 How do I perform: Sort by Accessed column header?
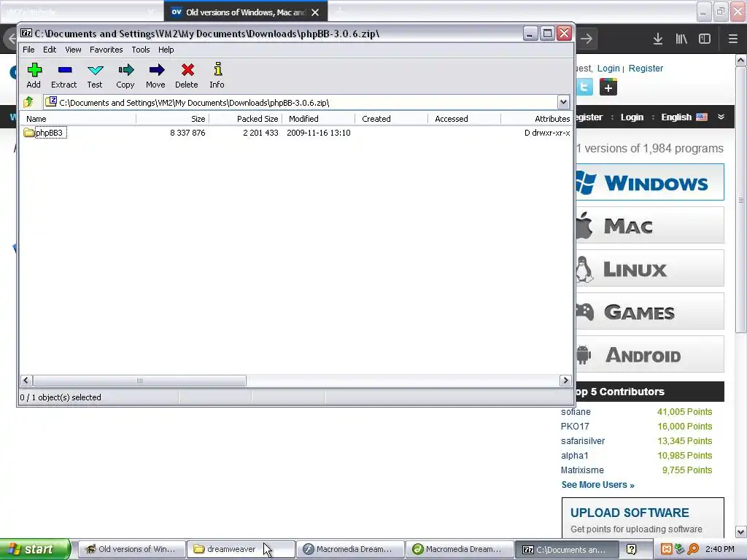tap(465, 119)
